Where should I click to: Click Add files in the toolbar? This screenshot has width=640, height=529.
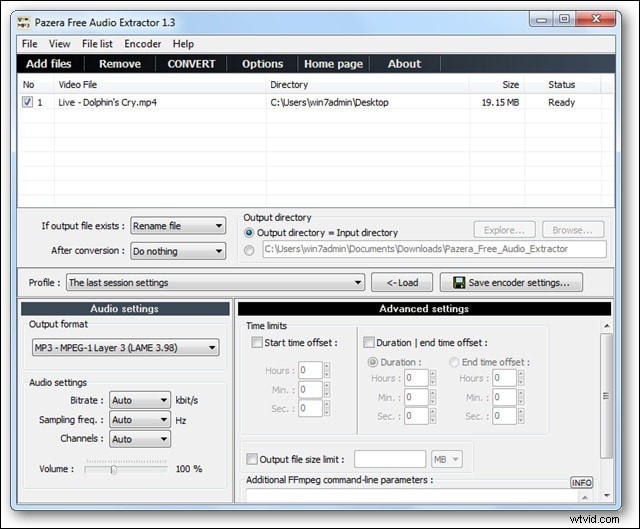pos(48,64)
